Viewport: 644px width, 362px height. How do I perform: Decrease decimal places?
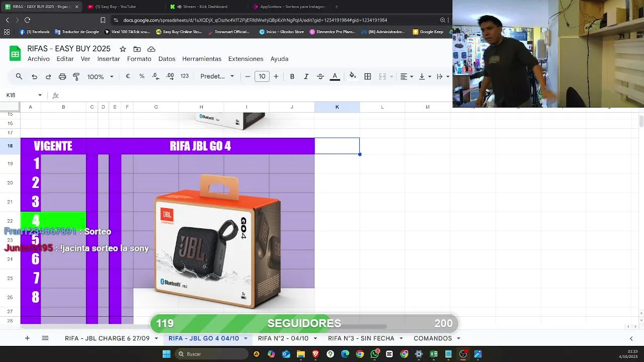tap(156, 76)
